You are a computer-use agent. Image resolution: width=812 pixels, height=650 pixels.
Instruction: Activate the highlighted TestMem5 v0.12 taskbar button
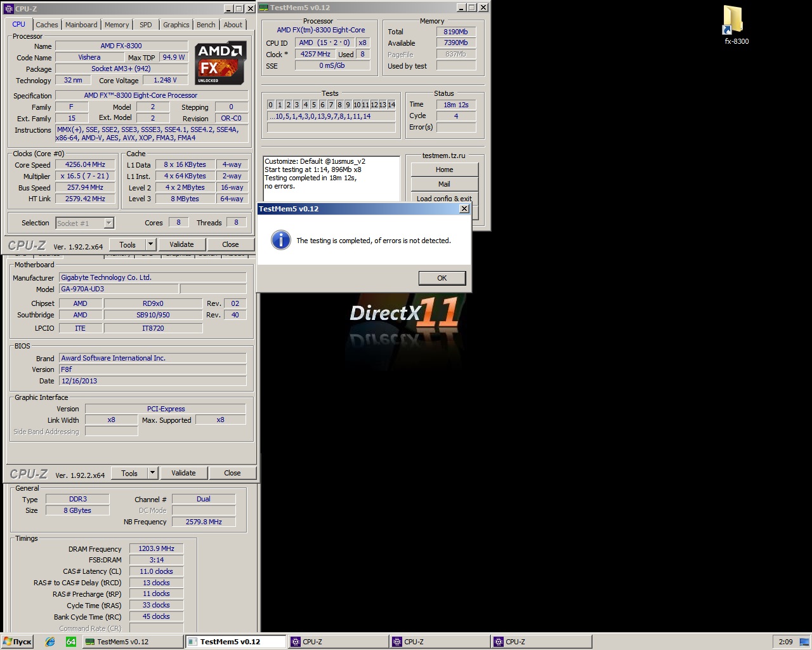pos(235,642)
